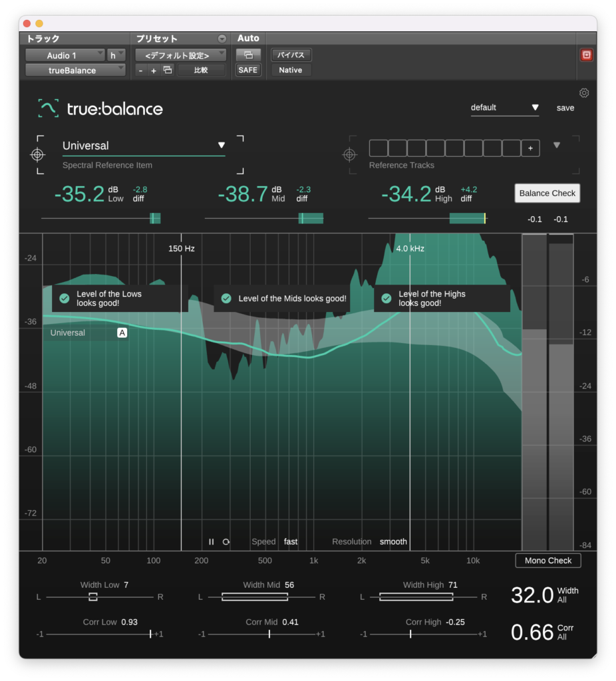Click the left channel level meter
This screenshot has width=616, height=681.
[534, 392]
